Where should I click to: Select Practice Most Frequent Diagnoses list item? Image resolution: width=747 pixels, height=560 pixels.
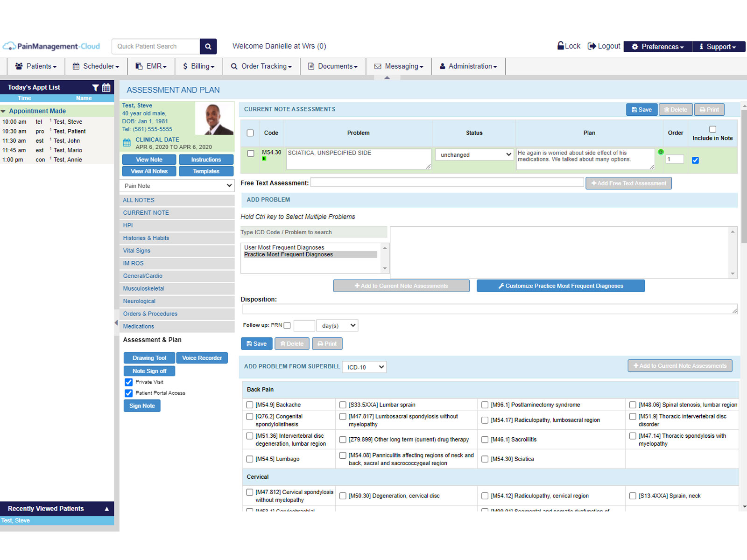pos(310,255)
